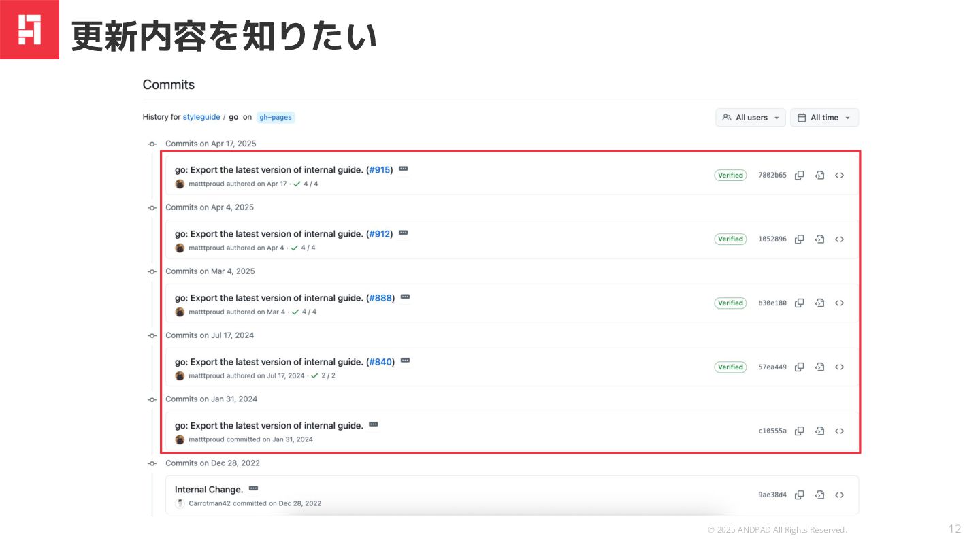Viewport: 980px width, 551px height.
Task: Click the gh-pages branch label
Action: [276, 117]
